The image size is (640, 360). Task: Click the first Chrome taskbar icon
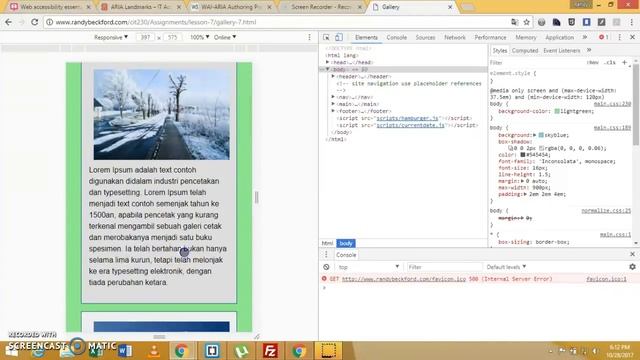(182, 351)
